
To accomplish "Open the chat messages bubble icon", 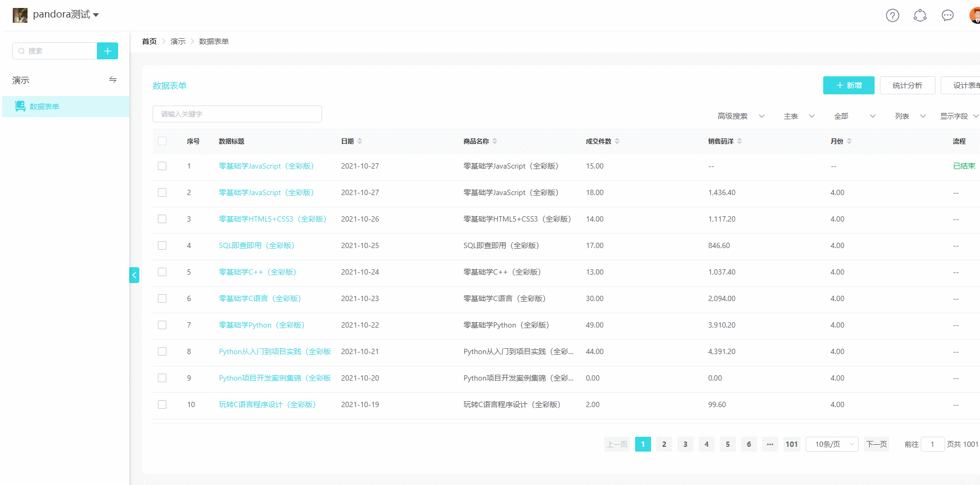I will pos(948,15).
